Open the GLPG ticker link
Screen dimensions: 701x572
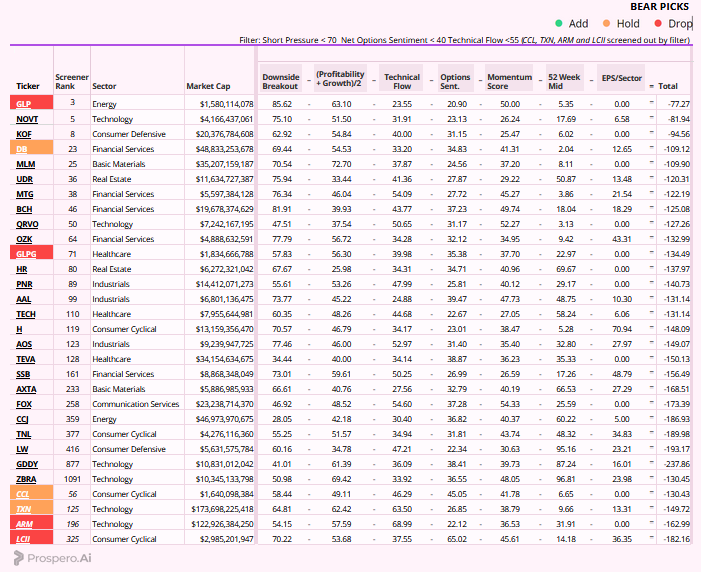(26, 254)
